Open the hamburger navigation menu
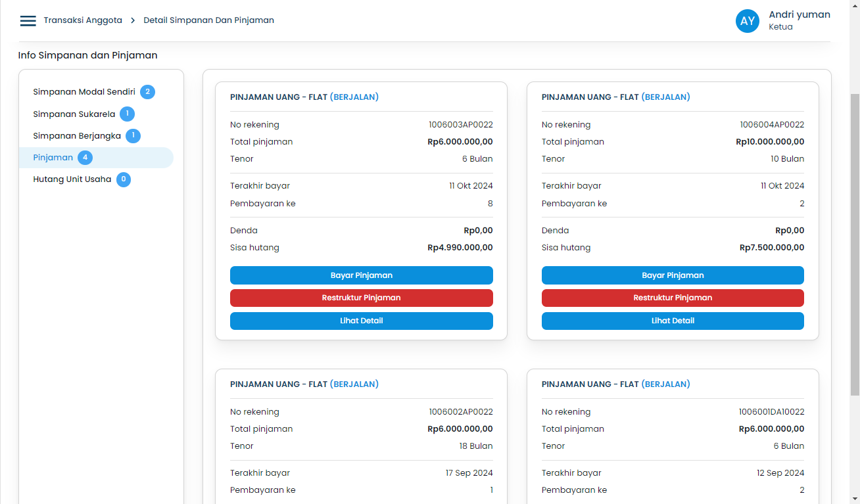This screenshot has width=860, height=504. click(x=28, y=20)
